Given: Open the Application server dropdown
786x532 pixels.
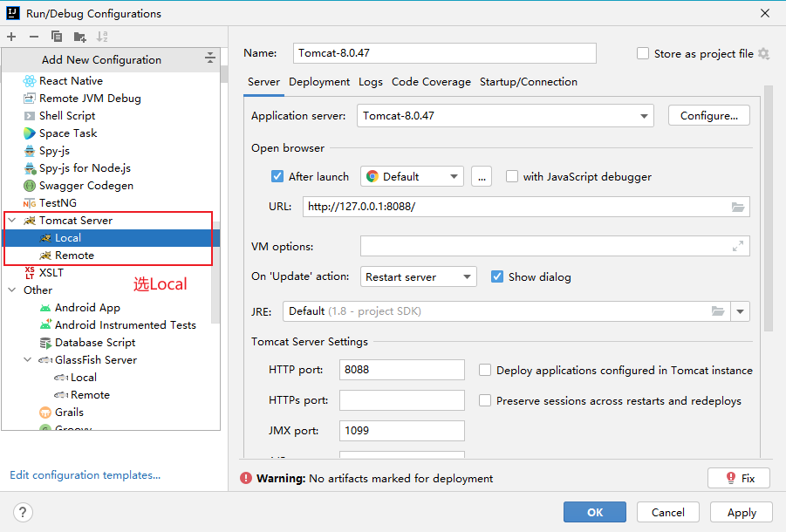Looking at the screenshot, I should [644, 116].
